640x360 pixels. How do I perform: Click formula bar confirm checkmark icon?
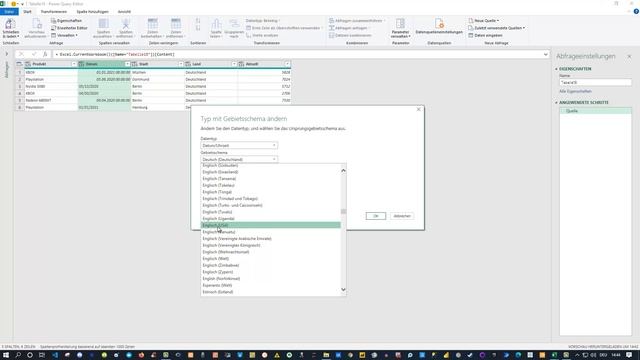[34, 54]
